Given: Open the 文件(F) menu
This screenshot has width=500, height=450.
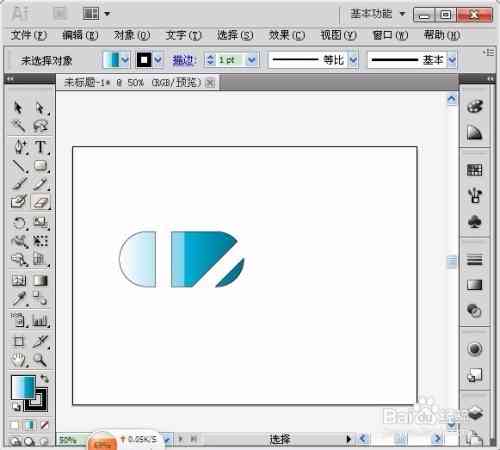Looking at the screenshot, I should coord(29,35).
